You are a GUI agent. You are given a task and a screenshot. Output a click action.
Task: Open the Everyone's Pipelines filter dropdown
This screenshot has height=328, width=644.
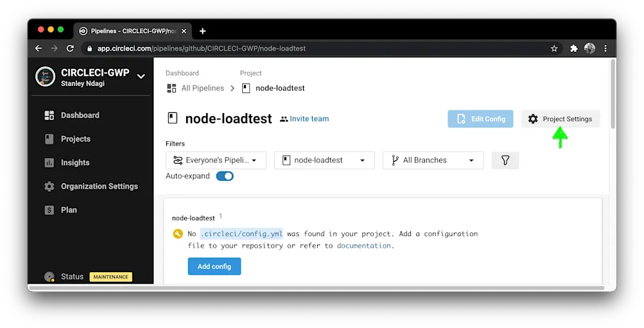click(x=216, y=160)
